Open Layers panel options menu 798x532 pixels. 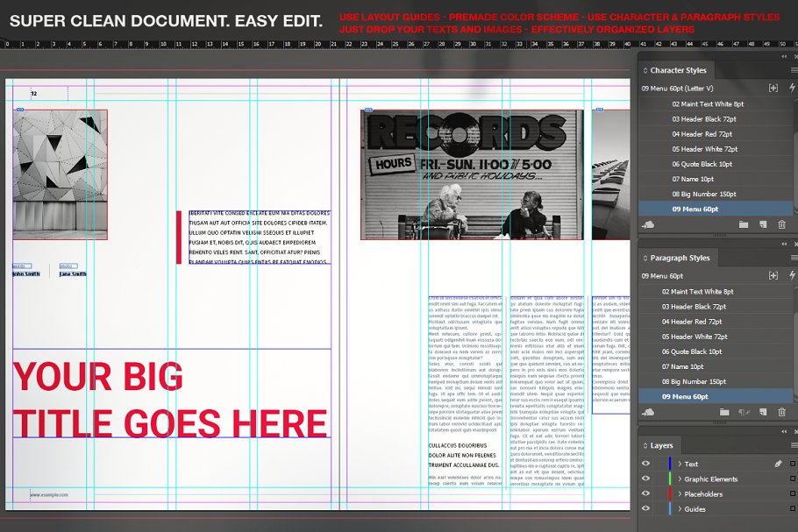pyautogui.click(x=793, y=445)
